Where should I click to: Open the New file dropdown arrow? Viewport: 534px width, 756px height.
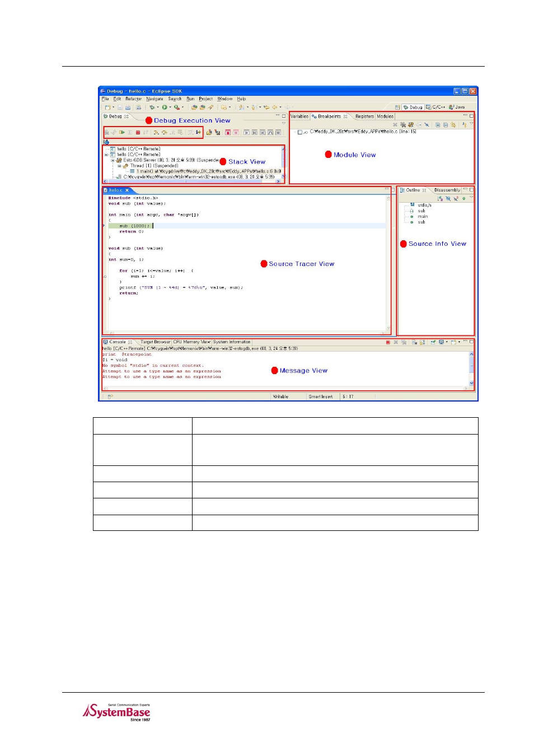coord(114,108)
